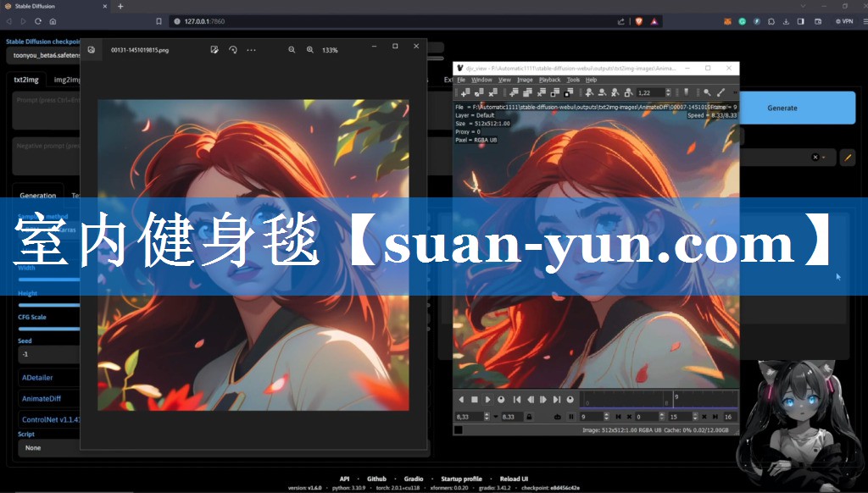Reload the browser page
The image size is (868, 493).
[x=38, y=21]
